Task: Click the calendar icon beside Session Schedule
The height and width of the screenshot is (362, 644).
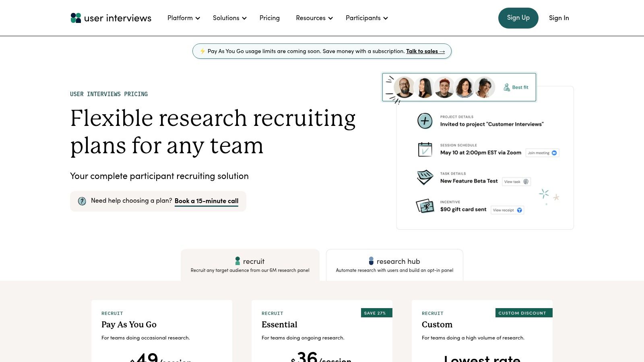Action: pos(425,150)
